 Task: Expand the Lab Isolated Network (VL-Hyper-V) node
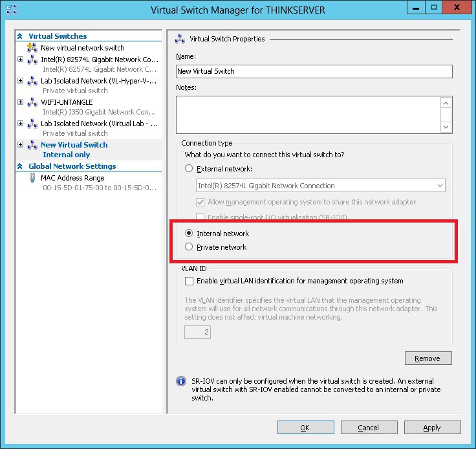[20, 80]
